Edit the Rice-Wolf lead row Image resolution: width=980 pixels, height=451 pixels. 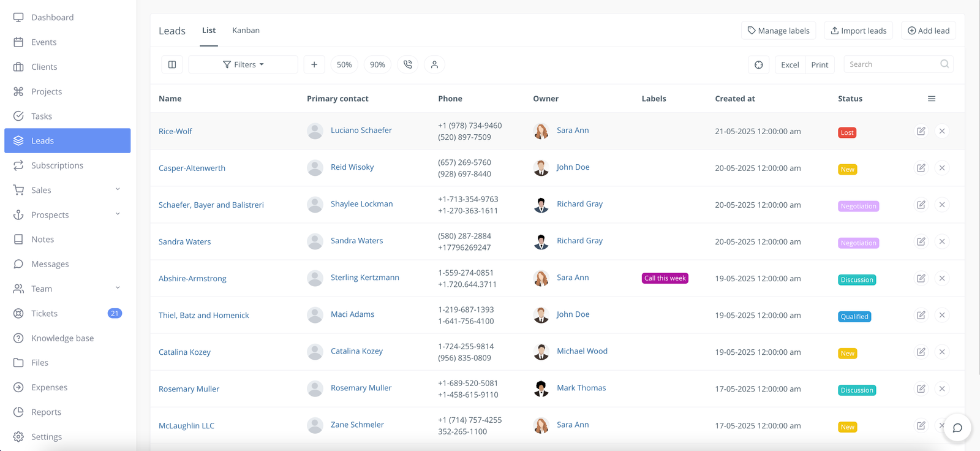coord(921,131)
